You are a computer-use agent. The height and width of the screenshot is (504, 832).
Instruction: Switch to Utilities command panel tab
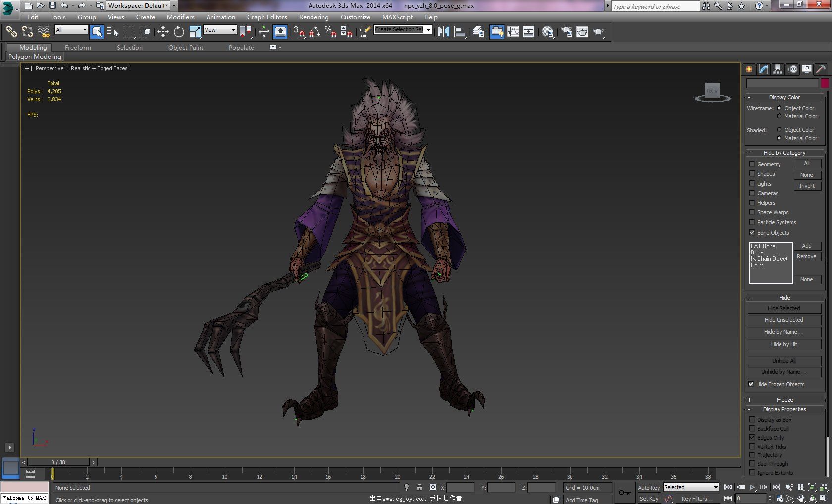coord(821,69)
